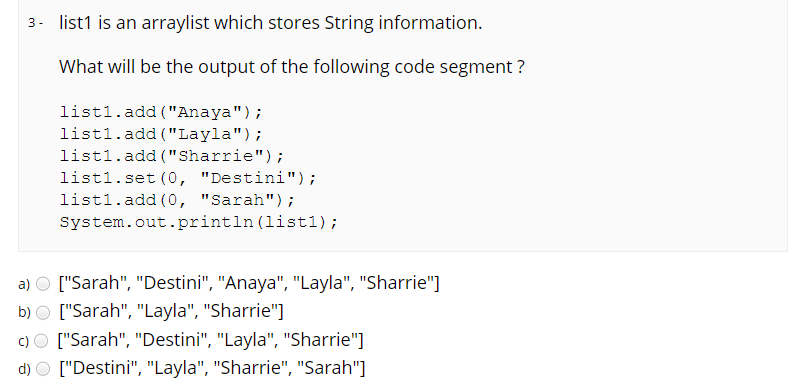Select radio button for option a
Screen dimensions: 802x387
pyautogui.click(x=43, y=284)
